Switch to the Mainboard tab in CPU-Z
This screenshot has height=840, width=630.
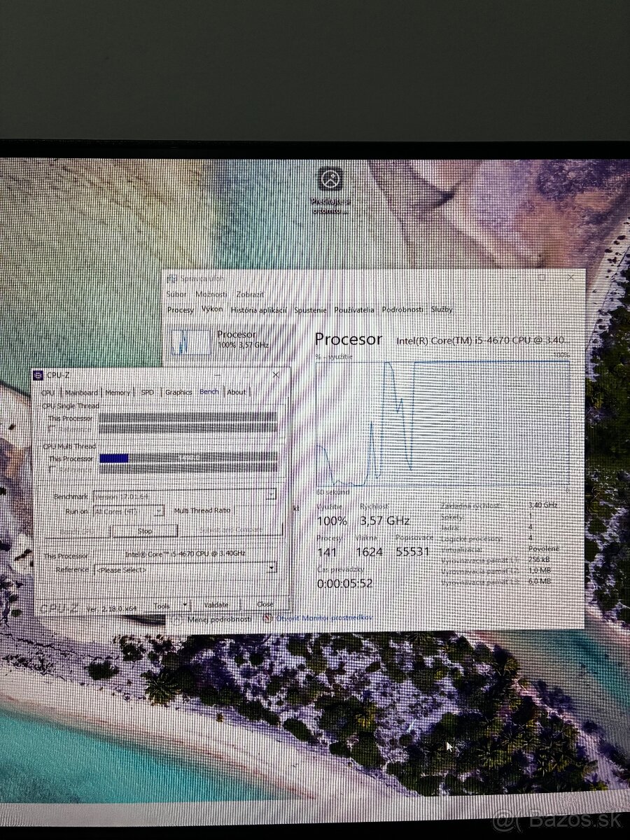coord(81,393)
